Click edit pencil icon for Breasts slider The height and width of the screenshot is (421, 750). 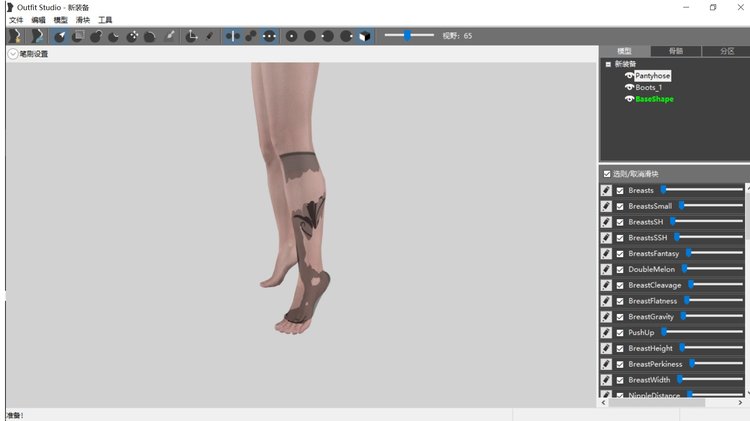click(606, 190)
